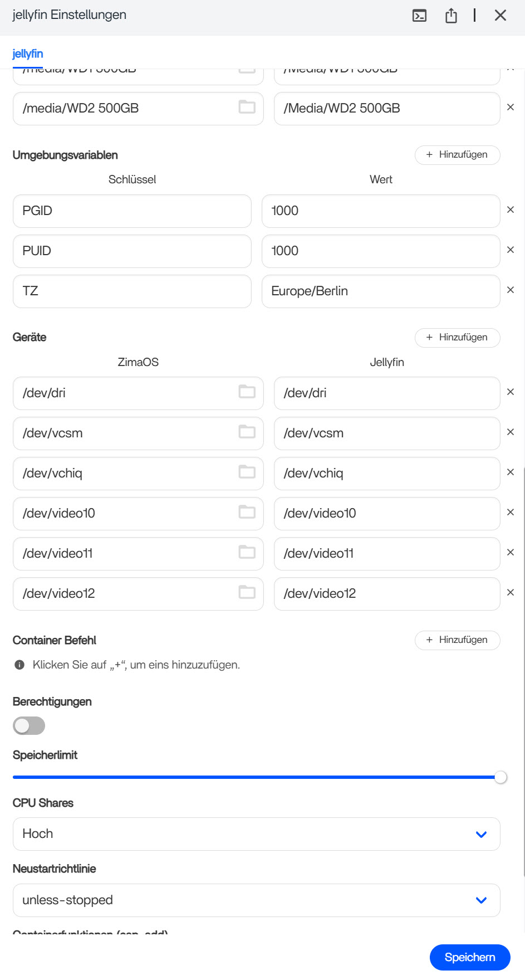Click folder icon in /media/WD2 500GB field
The width and height of the screenshot is (525, 980).
(x=247, y=108)
